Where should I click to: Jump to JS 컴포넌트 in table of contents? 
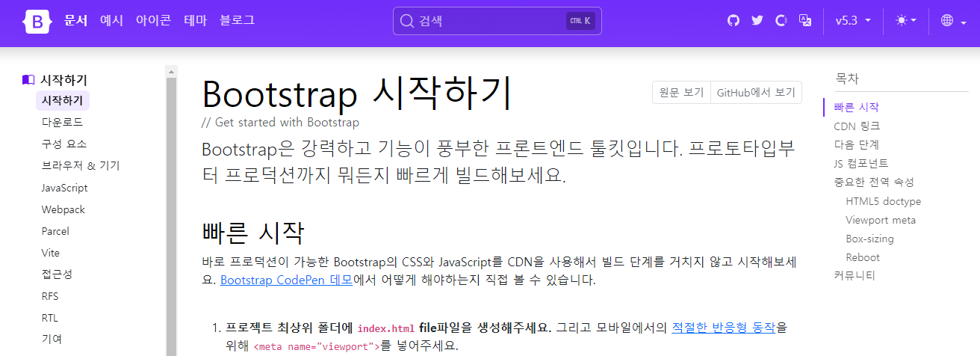pyautogui.click(x=861, y=163)
